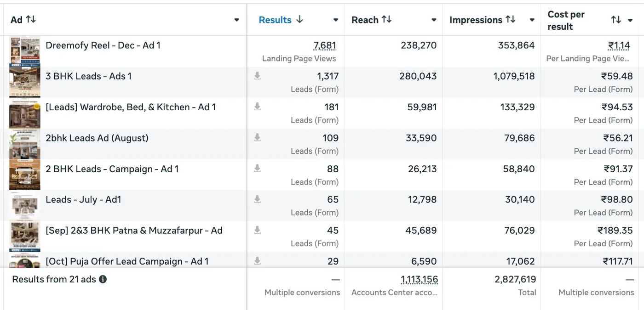
Task: Select the total impressions 2,827,619
Action: pos(515,279)
